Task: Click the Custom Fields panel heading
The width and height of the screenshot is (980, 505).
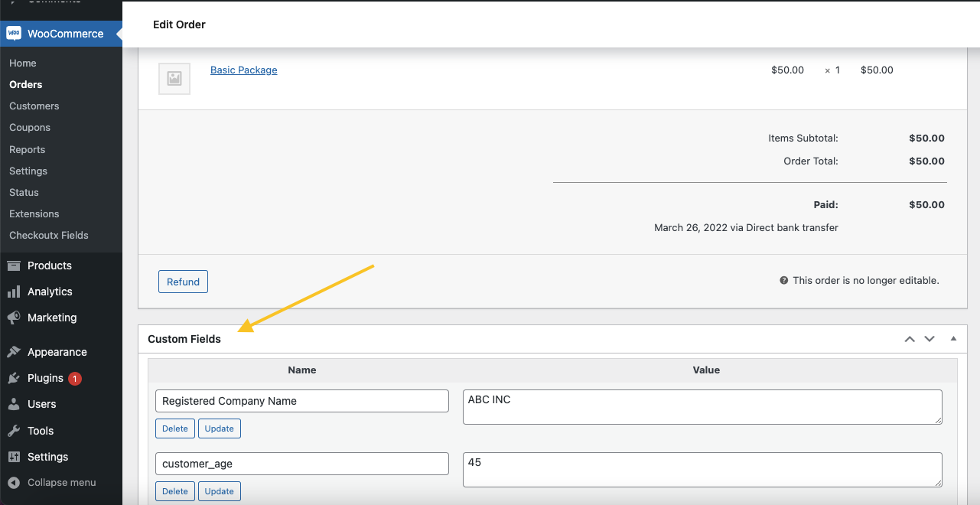Action: pyautogui.click(x=184, y=339)
